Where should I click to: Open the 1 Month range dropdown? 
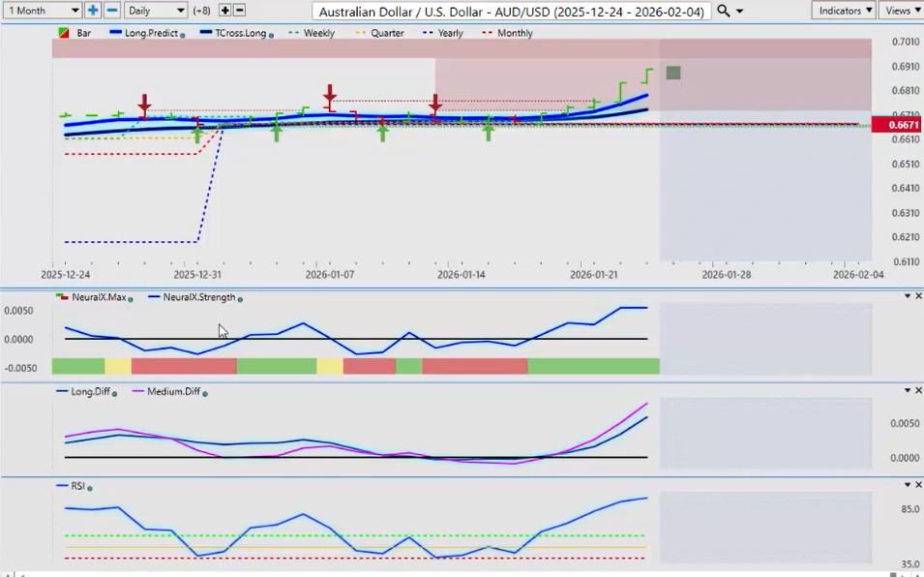(x=43, y=10)
